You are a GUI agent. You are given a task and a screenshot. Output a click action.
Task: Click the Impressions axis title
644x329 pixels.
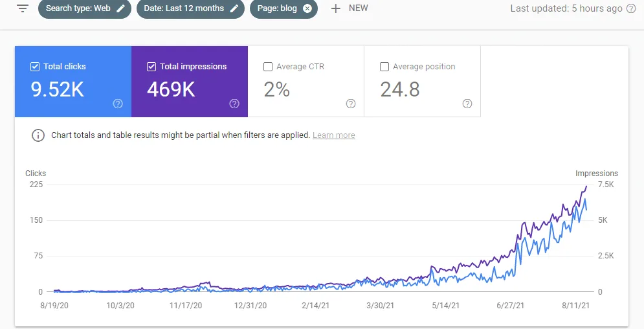click(596, 174)
